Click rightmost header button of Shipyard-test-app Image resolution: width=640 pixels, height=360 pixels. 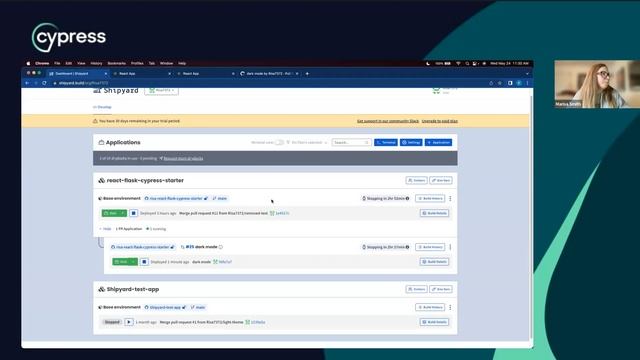pyautogui.click(x=441, y=289)
